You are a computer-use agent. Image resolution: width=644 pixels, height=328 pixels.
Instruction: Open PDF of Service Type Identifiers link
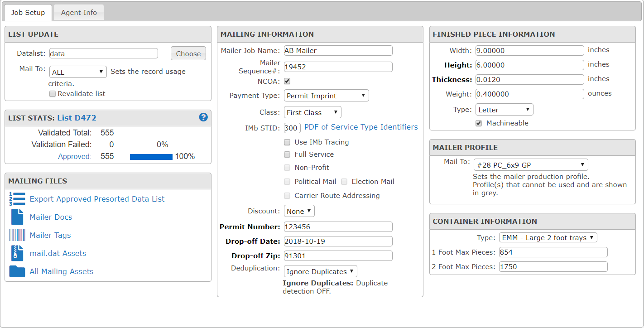[361, 127]
